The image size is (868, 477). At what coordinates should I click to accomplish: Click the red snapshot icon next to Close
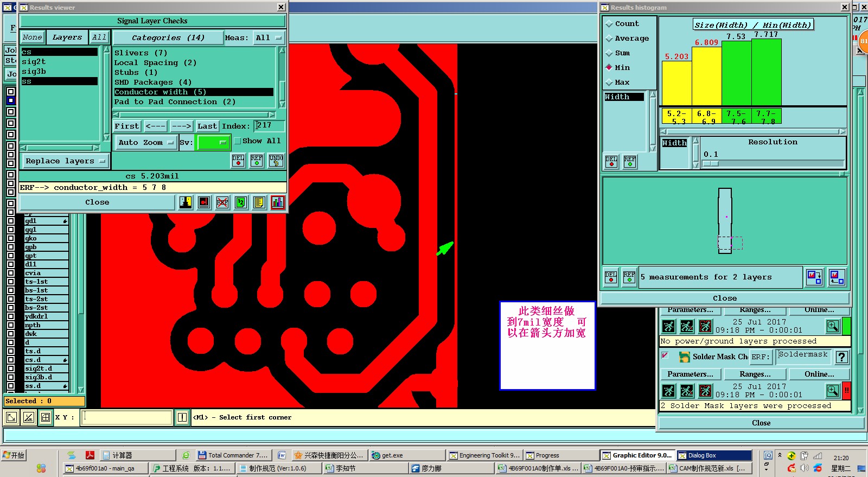pos(204,202)
